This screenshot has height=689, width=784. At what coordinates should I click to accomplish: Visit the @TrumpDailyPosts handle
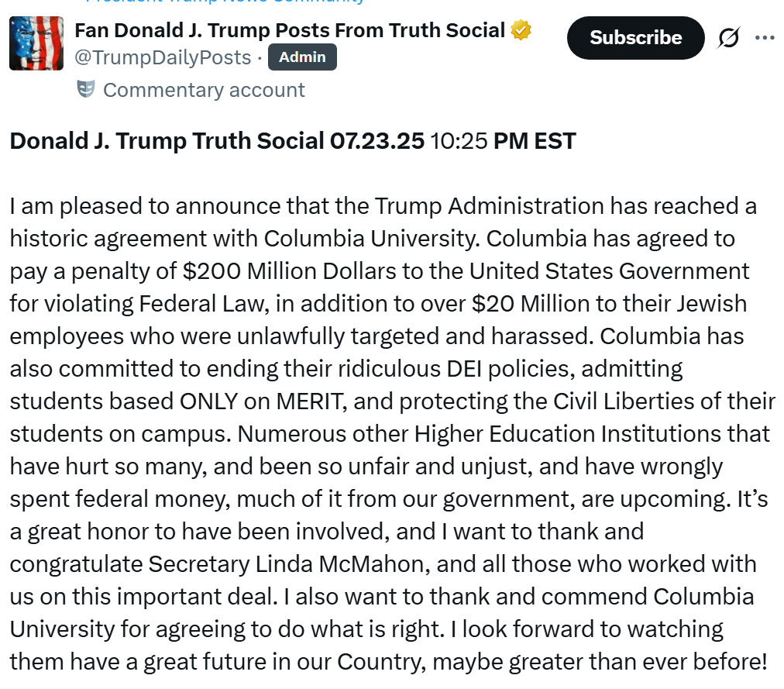point(163,57)
